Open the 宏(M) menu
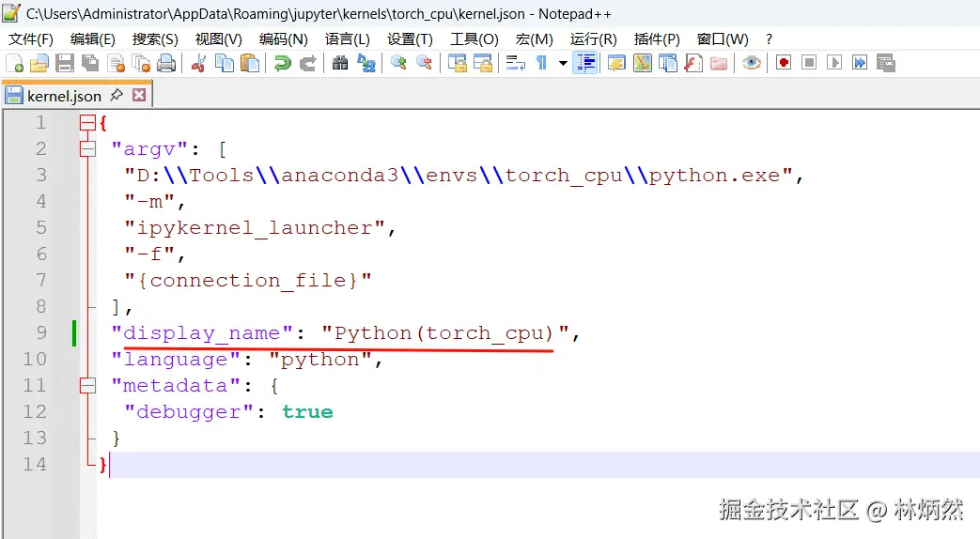 click(x=535, y=39)
